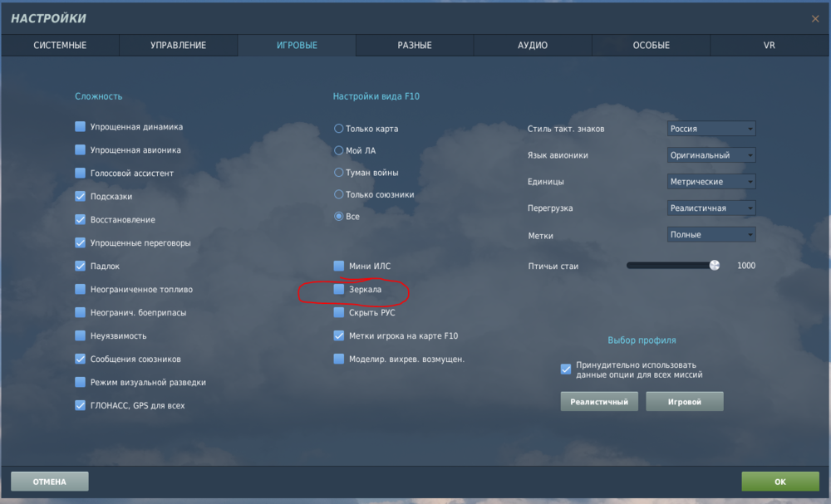Viewport: 831px width, 504px height.
Task: Open the Управление tab
Action: [x=178, y=46]
